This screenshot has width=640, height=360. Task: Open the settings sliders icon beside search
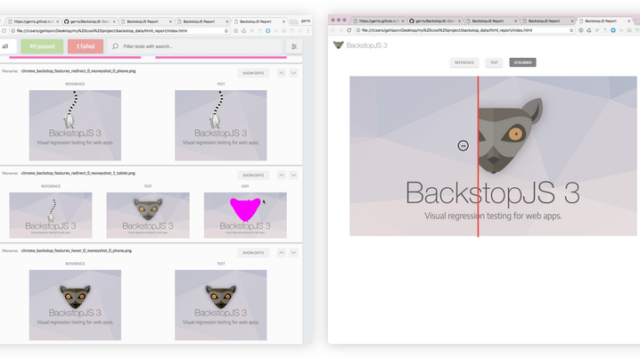pyautogui.click(x=294, y=47)
